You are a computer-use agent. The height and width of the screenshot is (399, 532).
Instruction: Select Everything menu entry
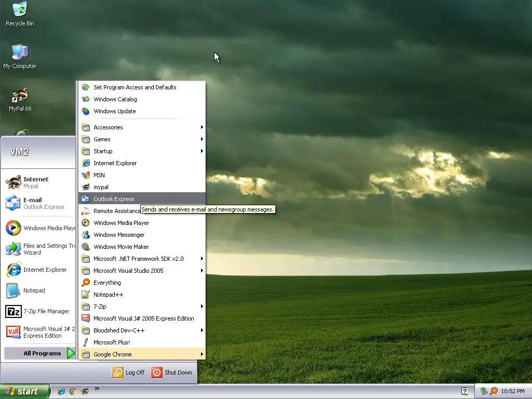click(142, 283)
